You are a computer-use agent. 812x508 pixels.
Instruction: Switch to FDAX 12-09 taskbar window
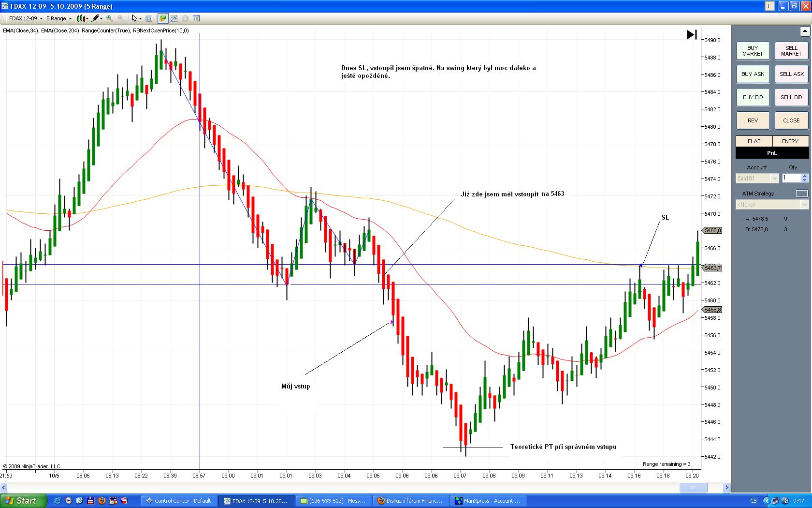(256, 501)
